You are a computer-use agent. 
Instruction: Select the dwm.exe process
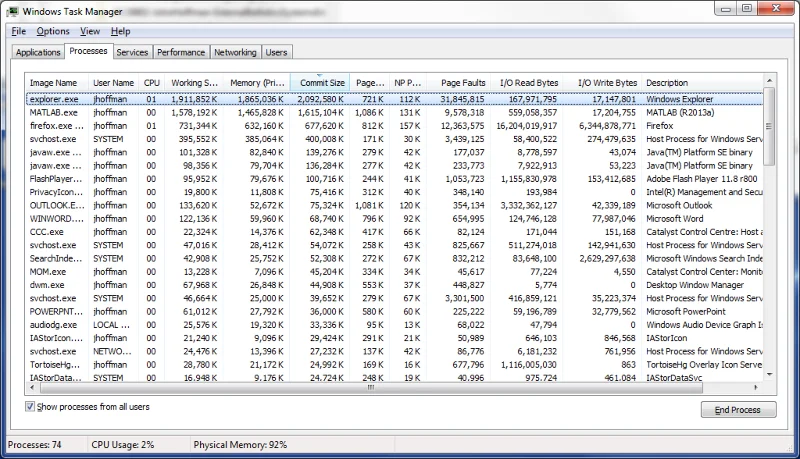[x=394, y=285]
